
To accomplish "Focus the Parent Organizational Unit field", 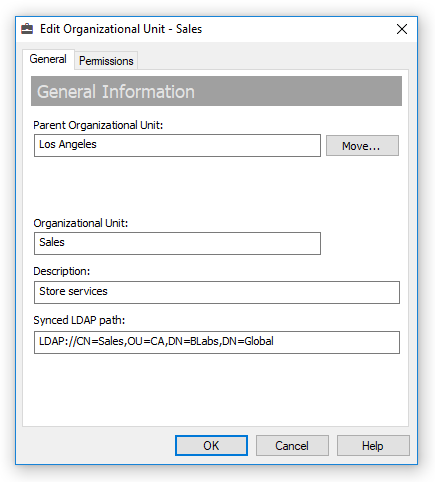I will [x=177, y=145].
